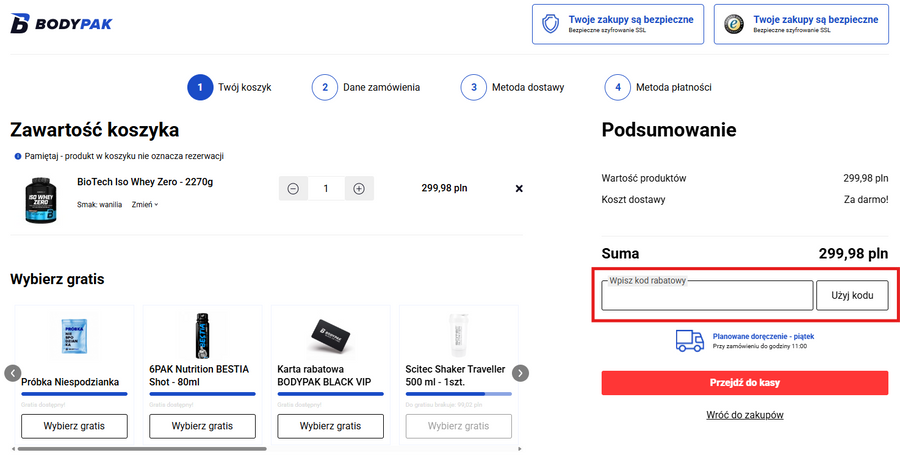
Task: Choose Próbka Niespodzianka as gratis
Action: pos(75,426)
